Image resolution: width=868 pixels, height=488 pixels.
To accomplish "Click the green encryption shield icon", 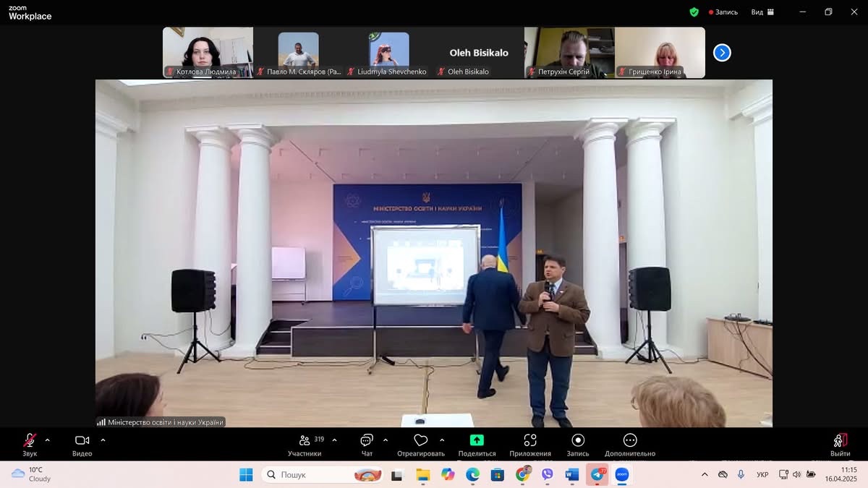I will [694, 12].
